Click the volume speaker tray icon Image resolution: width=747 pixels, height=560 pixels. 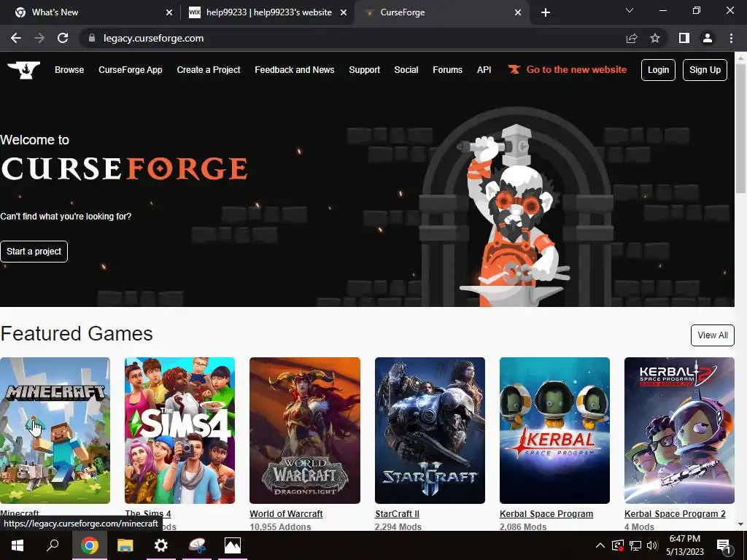coord(651,545)
